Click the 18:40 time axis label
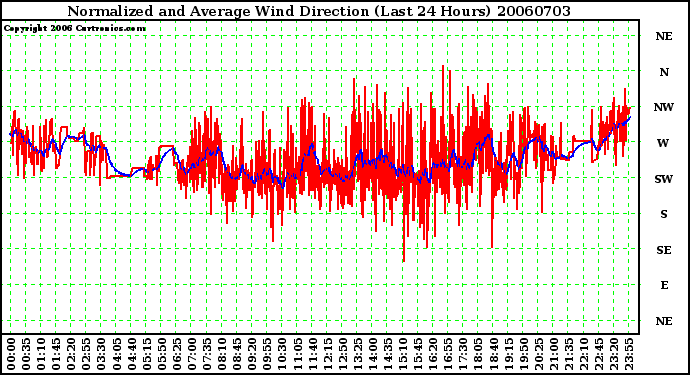Viewport: 690px width, 375px height. click(x=493, y=354)
